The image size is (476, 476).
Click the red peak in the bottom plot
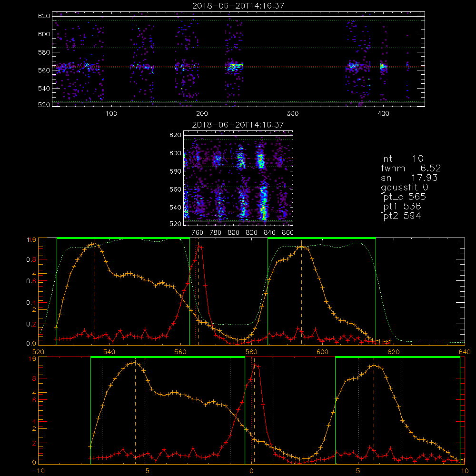click(256, 366)
